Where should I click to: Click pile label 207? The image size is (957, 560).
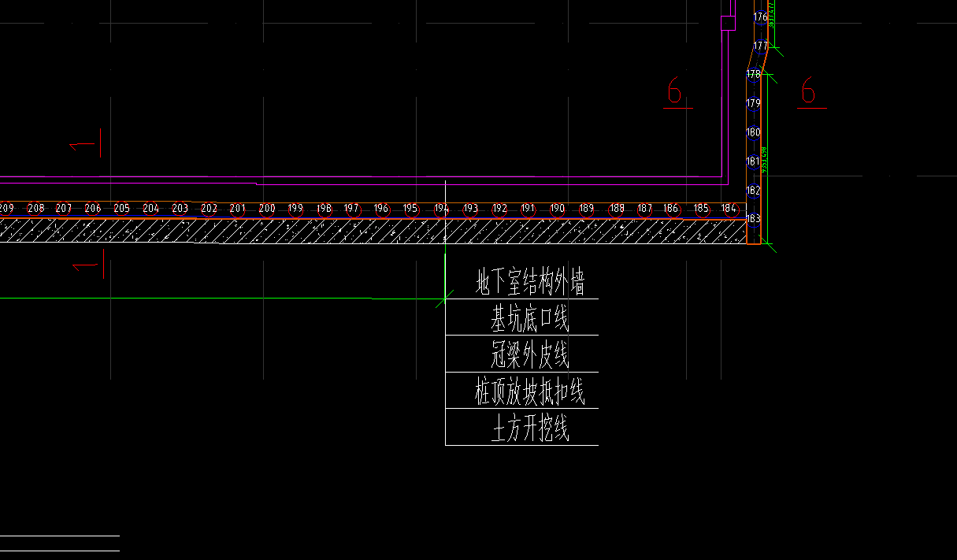(x=64, y=209)
